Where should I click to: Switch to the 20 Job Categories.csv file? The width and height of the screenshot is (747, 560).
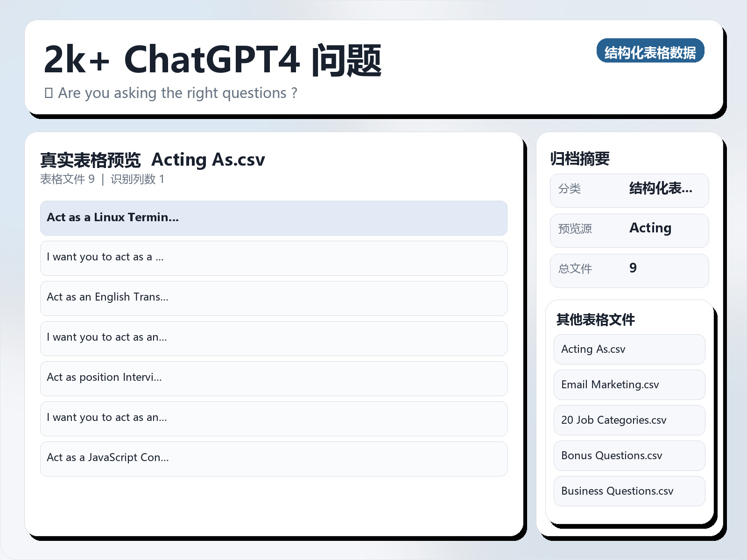tap(629, 420)
